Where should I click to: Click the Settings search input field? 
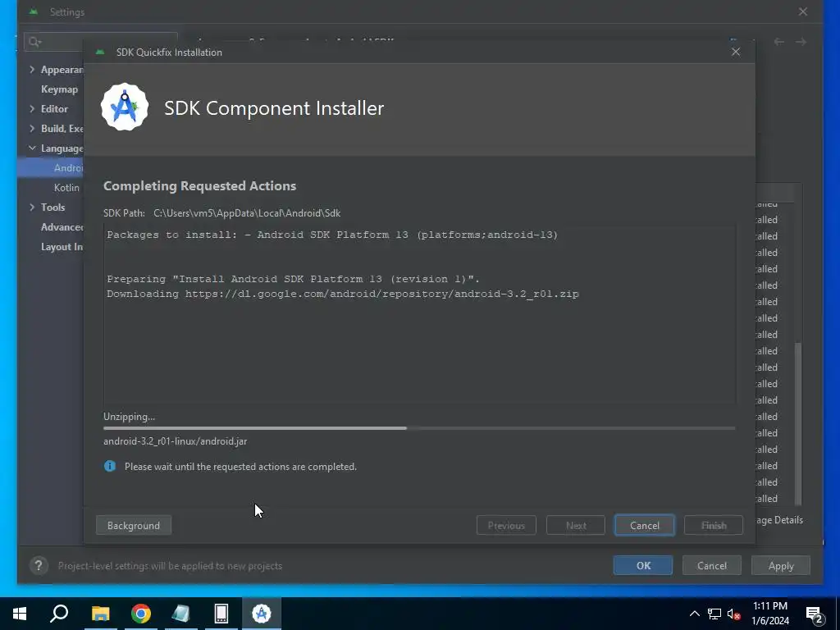100,42
